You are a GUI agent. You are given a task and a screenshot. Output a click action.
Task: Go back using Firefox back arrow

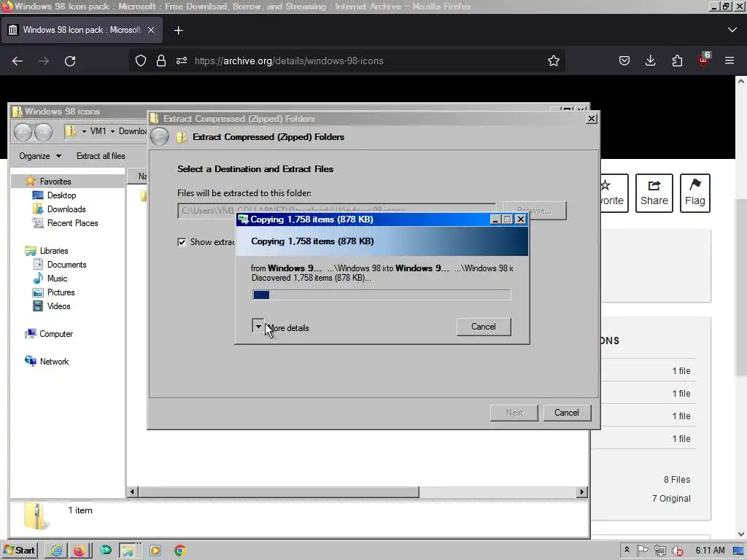(18, 61)
